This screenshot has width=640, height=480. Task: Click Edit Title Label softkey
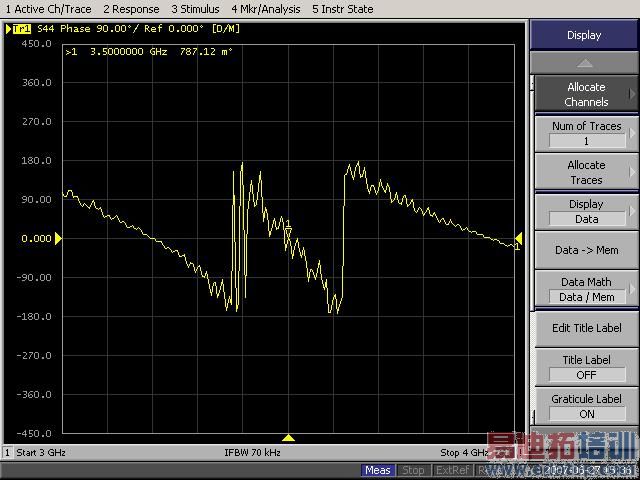[586, 328]
